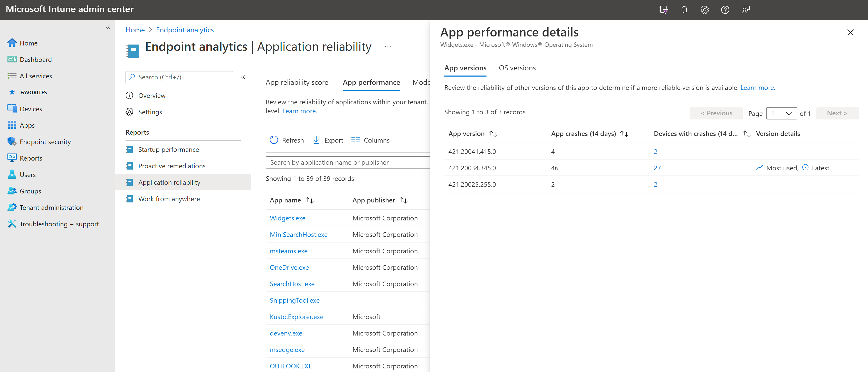Click the 27 devices with crashes link

point(657,168)
